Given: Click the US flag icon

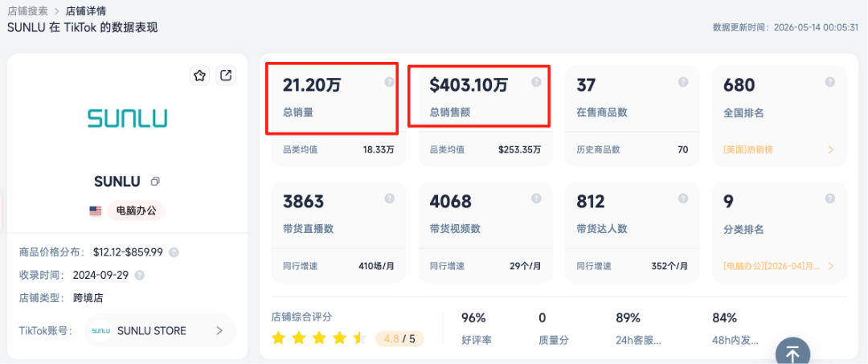Looking at the screenshot, I should pos(95,211).
